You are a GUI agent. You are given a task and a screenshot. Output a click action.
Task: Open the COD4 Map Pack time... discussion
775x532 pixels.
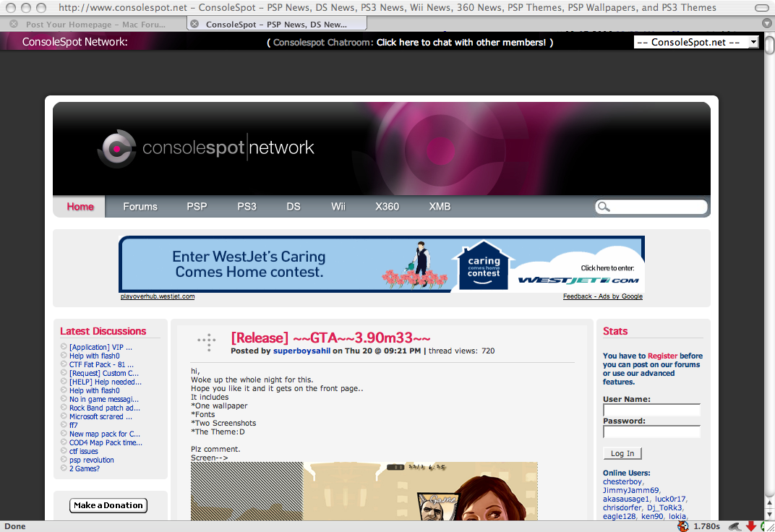tap(106, 442)
